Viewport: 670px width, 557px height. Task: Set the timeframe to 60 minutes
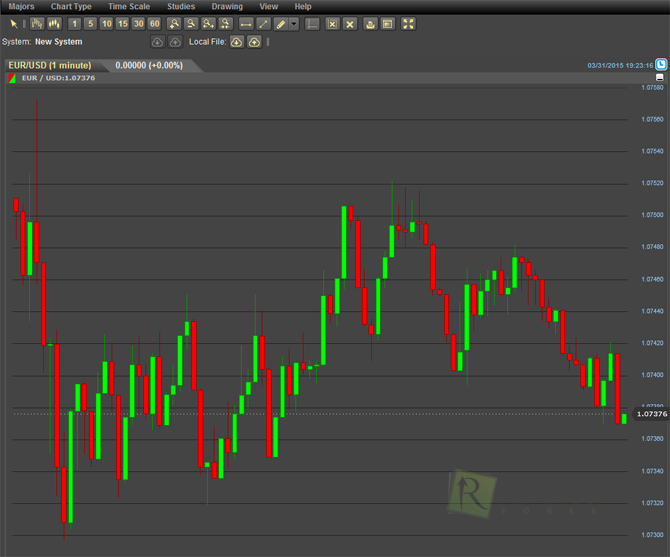click(x=155, y=24)
